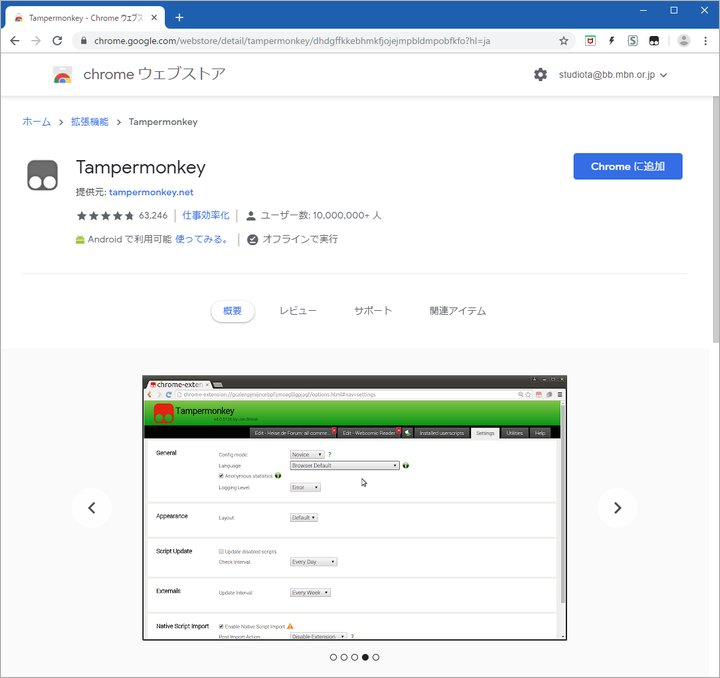Close the Tampermonkey tab
The width and height of the screenshot is (720, 678).
pos(154,17)
